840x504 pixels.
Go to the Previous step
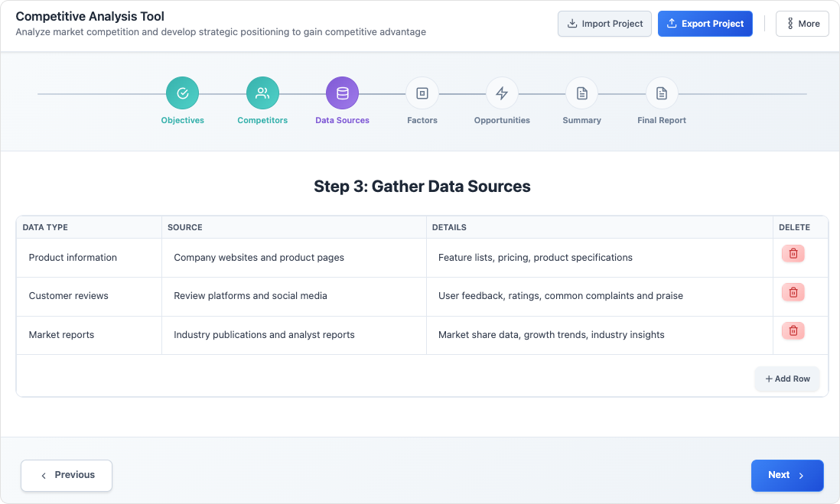pos(67,475)
